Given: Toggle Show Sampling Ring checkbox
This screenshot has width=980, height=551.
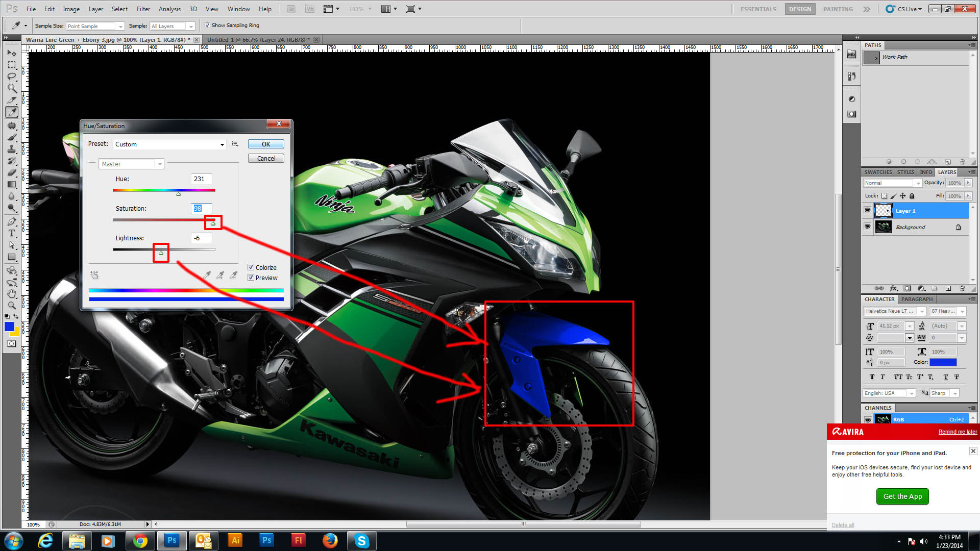Looking at the screenshot, I should point(207,26).
